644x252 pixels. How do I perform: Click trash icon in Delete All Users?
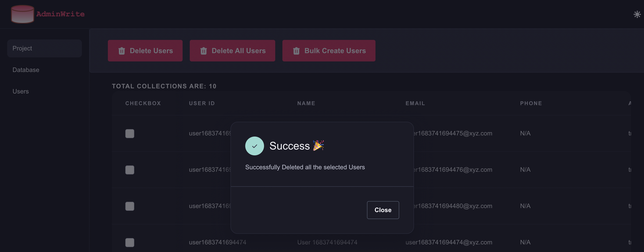(203, 51)
